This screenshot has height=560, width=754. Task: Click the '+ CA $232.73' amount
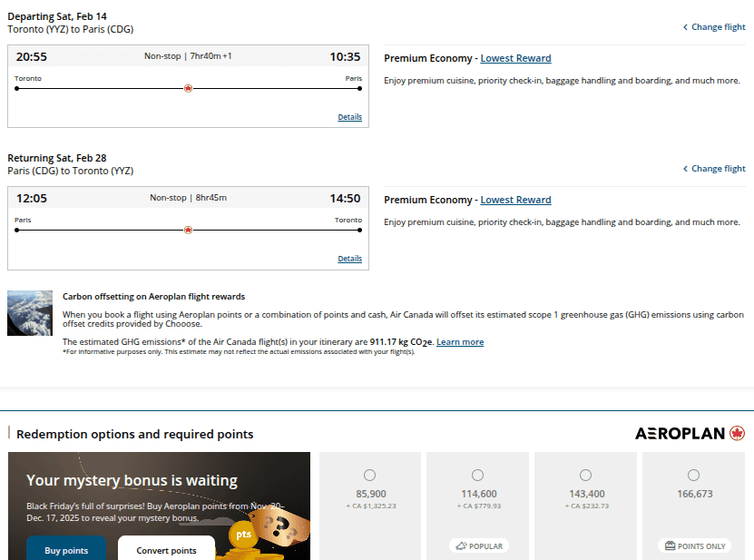(587, 506)
